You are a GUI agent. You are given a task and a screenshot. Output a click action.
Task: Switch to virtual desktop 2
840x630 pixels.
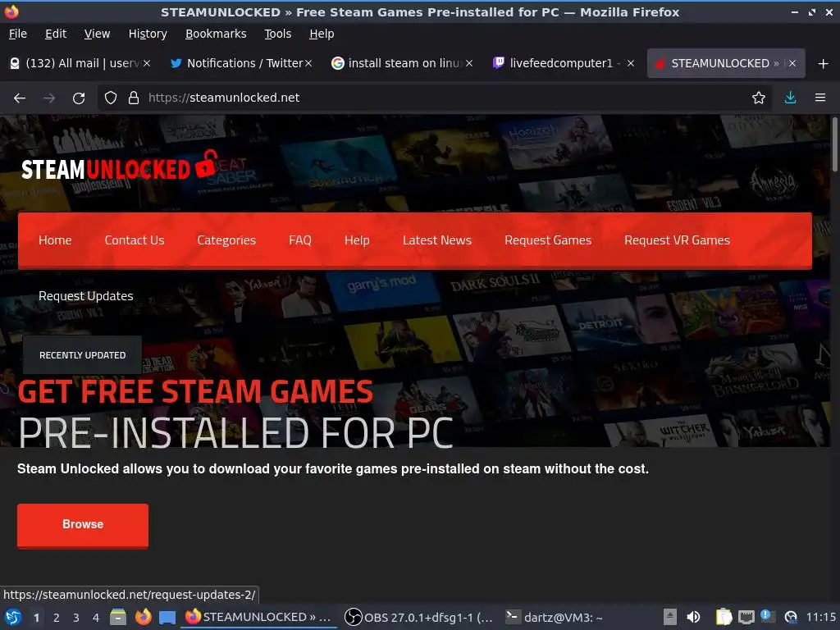[x=57, y=618]
